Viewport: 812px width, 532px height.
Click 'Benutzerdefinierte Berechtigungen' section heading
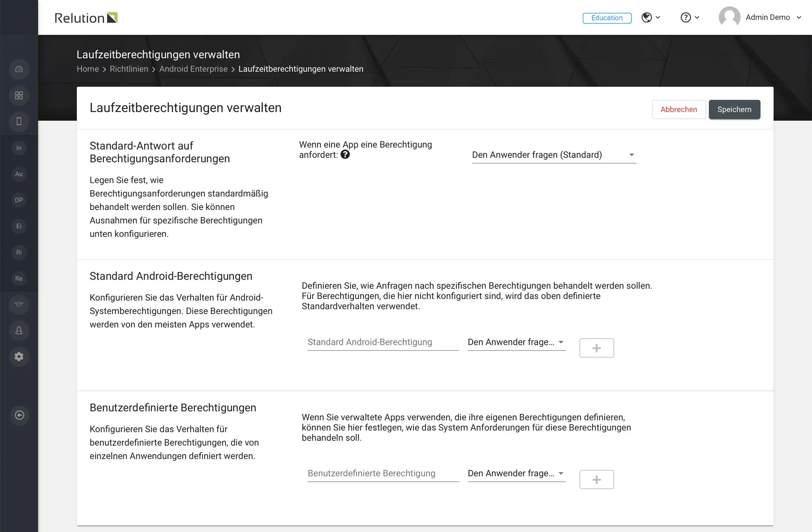point(173,408)
